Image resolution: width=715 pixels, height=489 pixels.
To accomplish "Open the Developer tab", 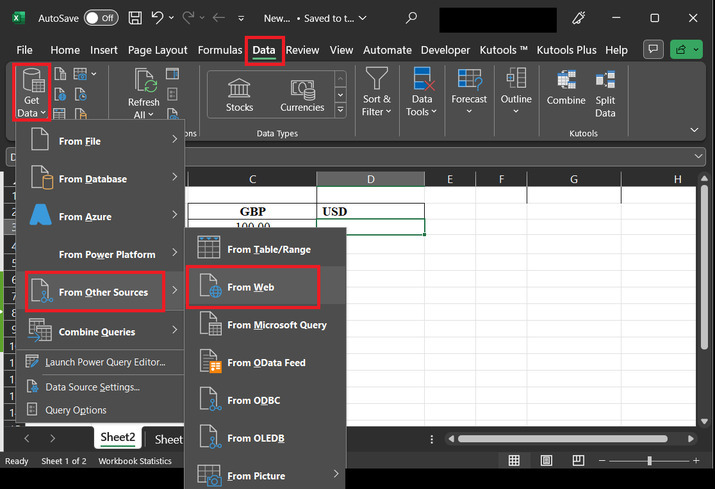I will (x=445, y=50).
